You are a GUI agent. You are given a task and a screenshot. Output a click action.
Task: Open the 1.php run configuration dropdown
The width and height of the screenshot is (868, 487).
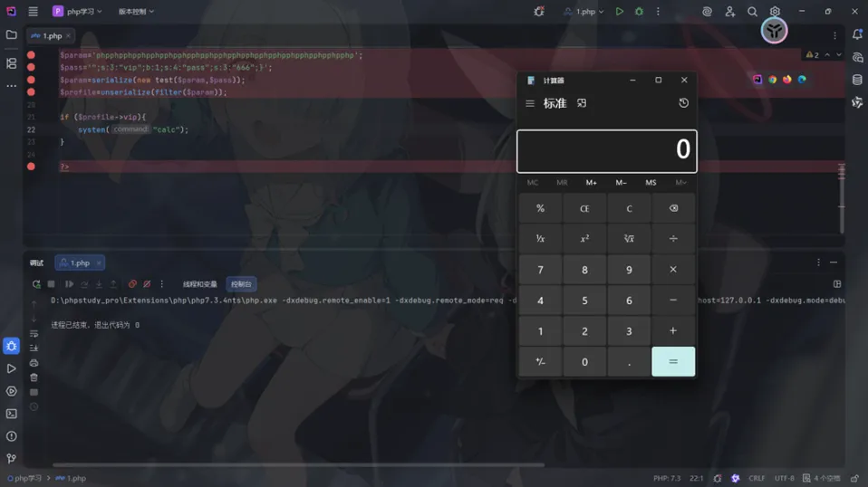click(x=584, y=11)
